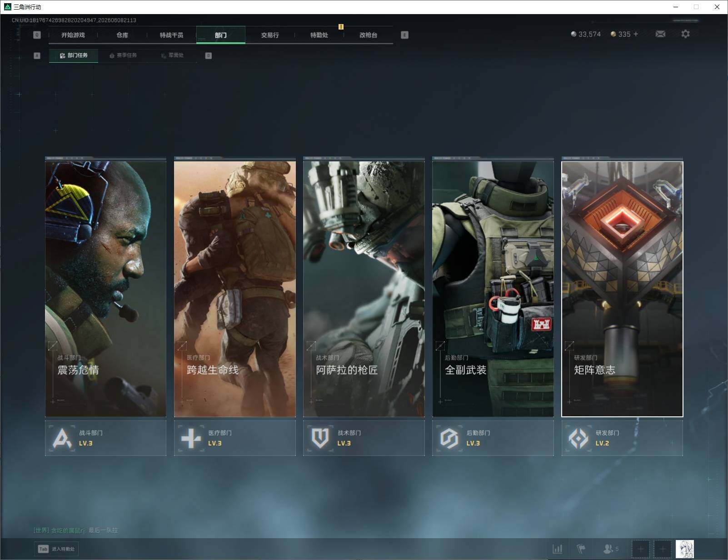Image resolution: width=728 pixels, height=560 pixels.
Task: Click the 三角洲行动 app icon in title bar
Action: (x=7, y=7)
